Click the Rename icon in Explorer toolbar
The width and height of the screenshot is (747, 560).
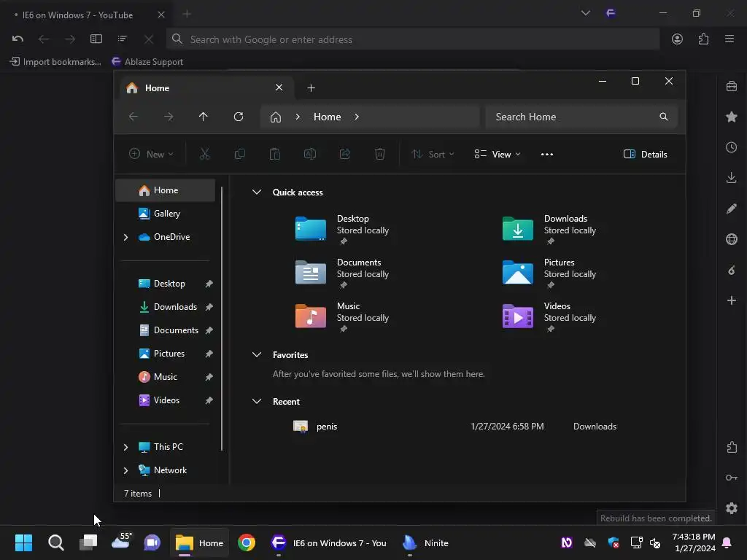(309, 154)
